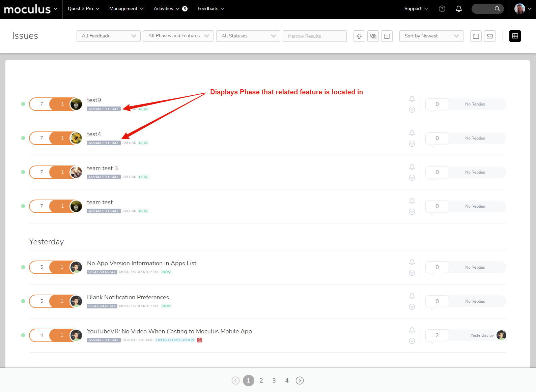Expand the All Feedback dropdown
Screen dimensions: 536x392
pos(109,36)
